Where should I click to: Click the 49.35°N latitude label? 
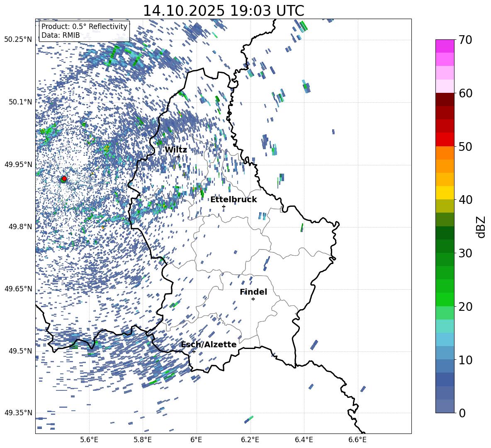(x=18, y=413)
